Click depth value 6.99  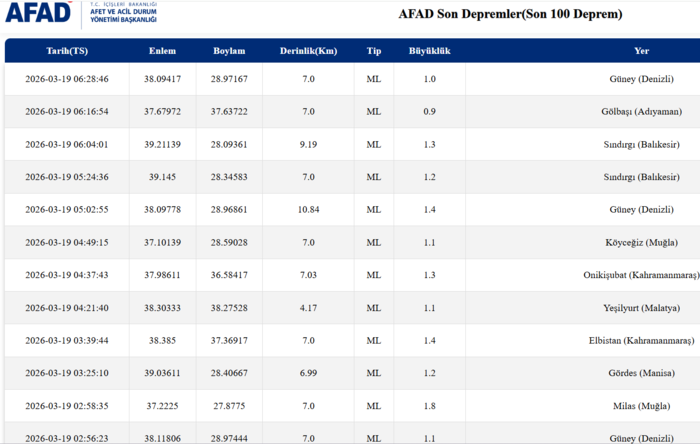click(308, 373)
